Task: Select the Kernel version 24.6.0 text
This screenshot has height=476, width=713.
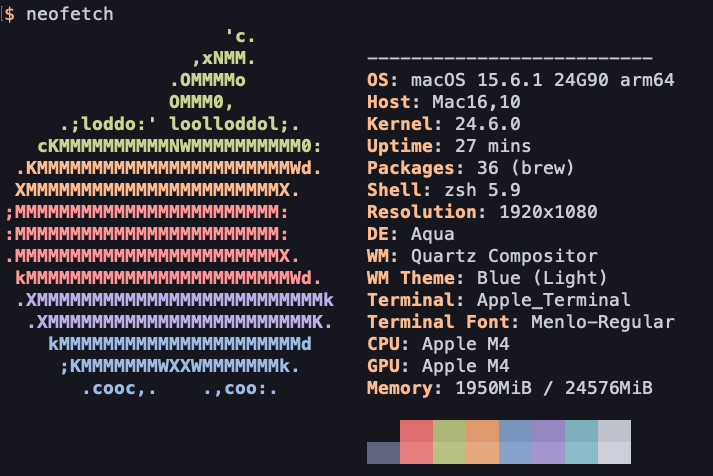Action: [486, 124]
